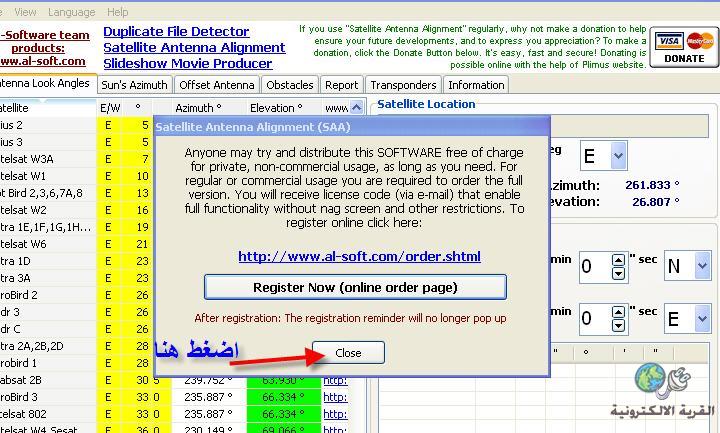Open the Slideshow Movie Producer link
This screenshot has width=720, height=433.
pos(188,64)
